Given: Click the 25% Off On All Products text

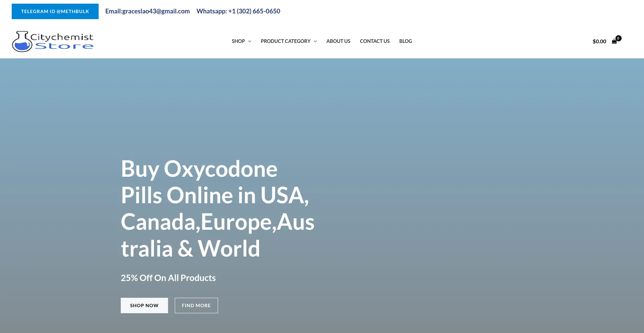Looking at the screenshot, I should (x=168, y=278).
